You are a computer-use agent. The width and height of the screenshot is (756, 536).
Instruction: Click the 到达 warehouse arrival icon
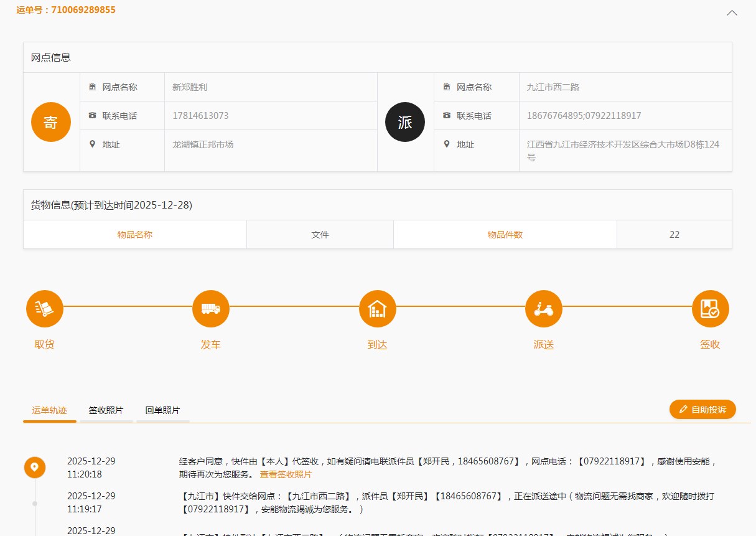coord(378,309)
